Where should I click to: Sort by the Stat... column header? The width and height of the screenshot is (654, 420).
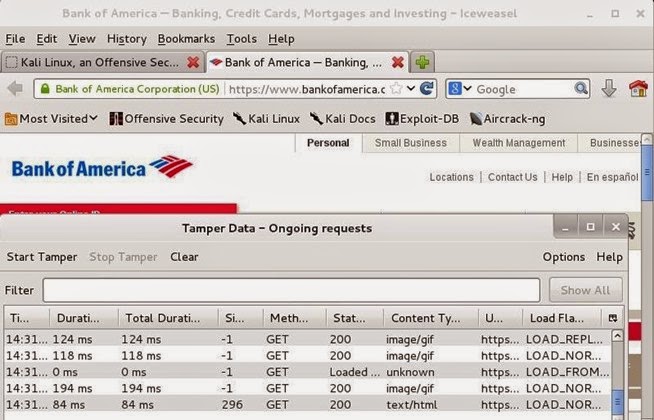(355, 318)
